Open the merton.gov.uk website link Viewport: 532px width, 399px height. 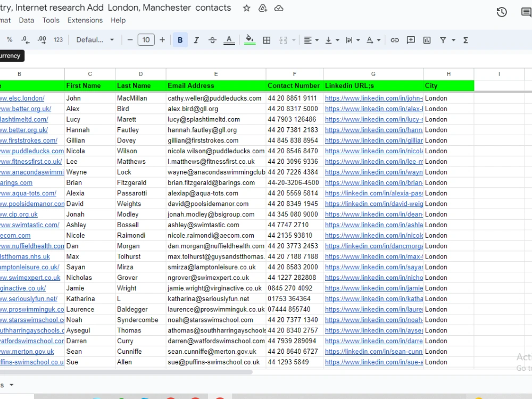[x=27, y=352]
